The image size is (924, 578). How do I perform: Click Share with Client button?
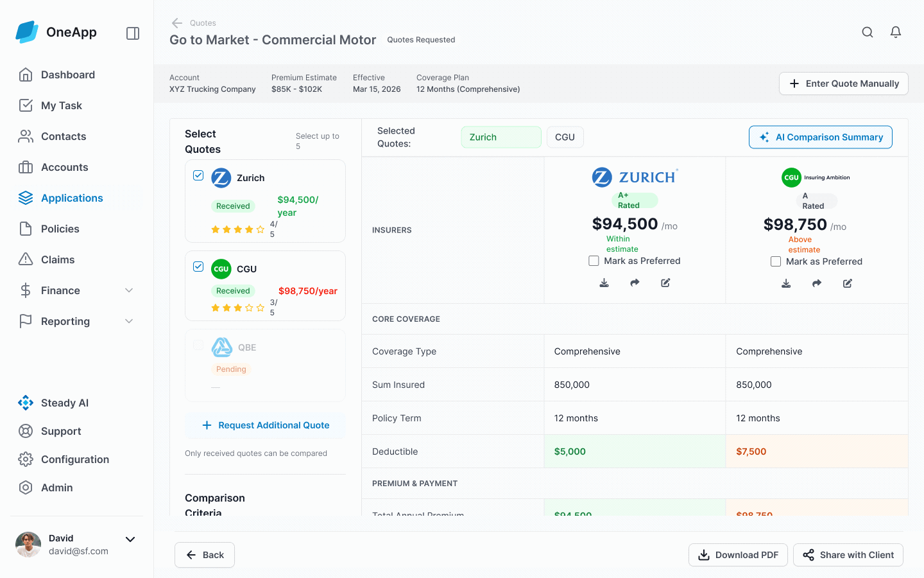tap(848, 555)
